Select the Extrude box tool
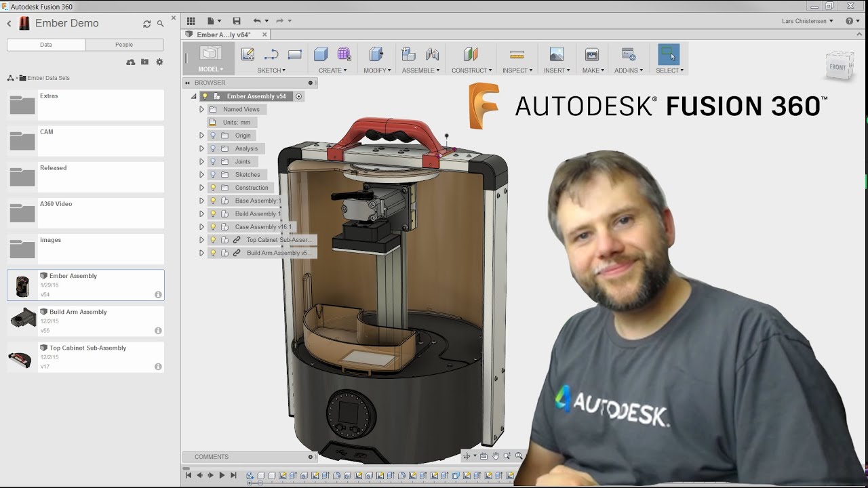The width and height of the screenshot is (868, 488). pyautogui.click(x=321, y=54)
